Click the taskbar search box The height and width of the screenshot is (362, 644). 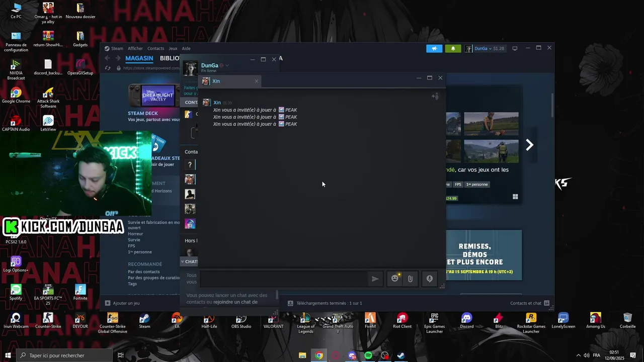[64, 355]
